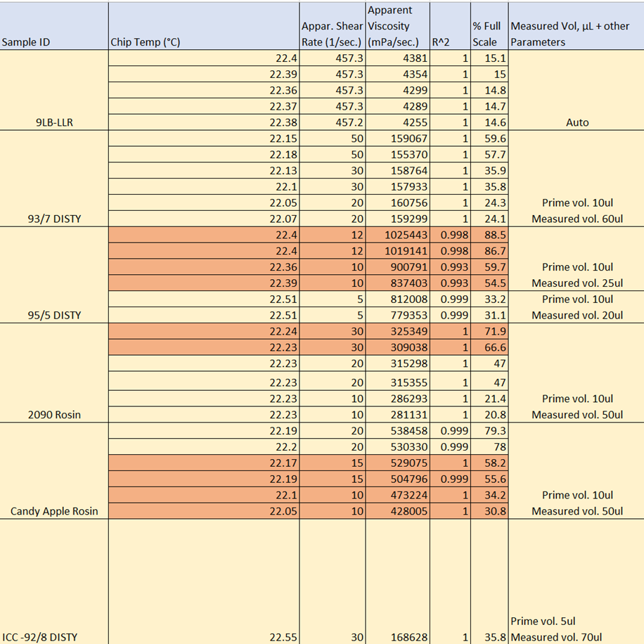
Task: Click the Prime vol. 5ul cell
Action: (x=543, y=621)
